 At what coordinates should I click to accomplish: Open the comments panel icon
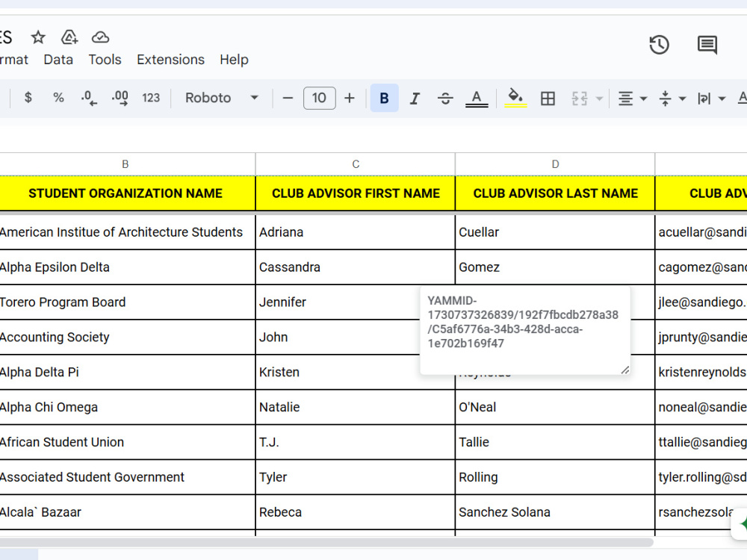pyautogui.click(x=707, y=45)
